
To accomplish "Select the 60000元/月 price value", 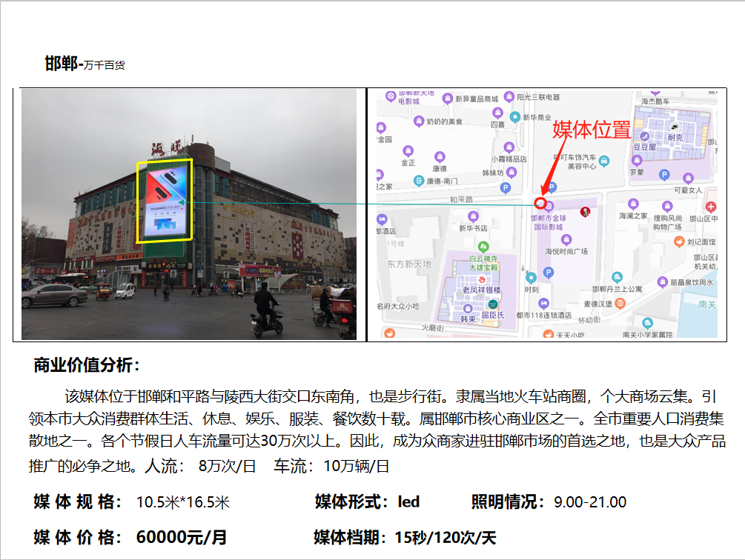I will [x=182, y=537].
